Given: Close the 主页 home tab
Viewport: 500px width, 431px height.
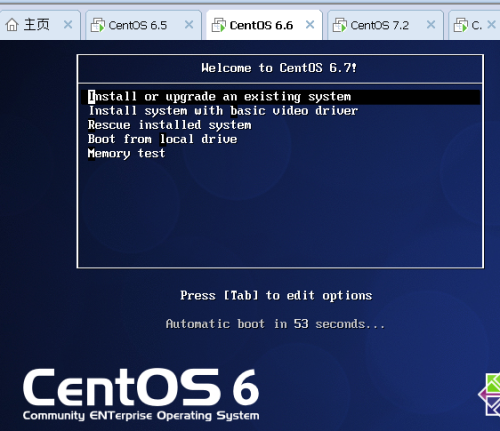Looking at the screenshot, I should tap(68, 25).
